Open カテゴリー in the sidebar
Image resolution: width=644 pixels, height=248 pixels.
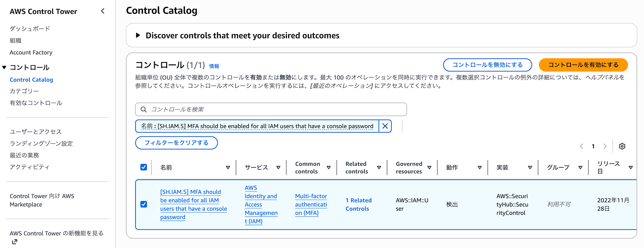coord(24,91)
